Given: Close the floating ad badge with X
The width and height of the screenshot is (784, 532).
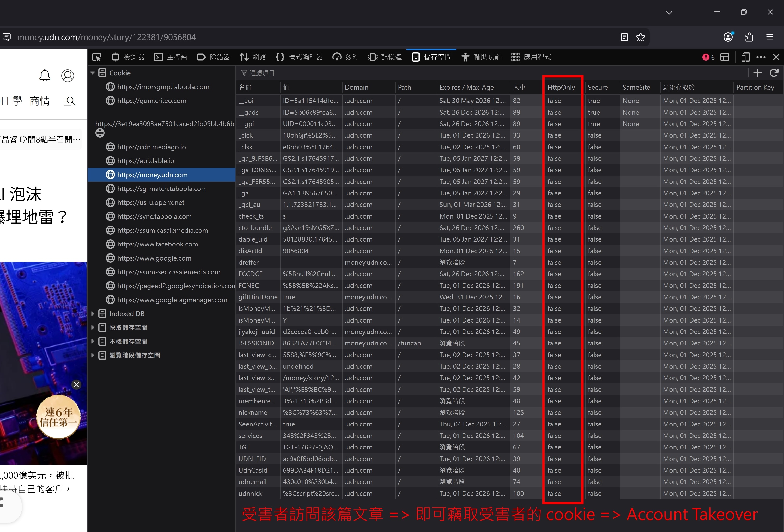Looking at the screenshot, I should (x=77, y=385).
